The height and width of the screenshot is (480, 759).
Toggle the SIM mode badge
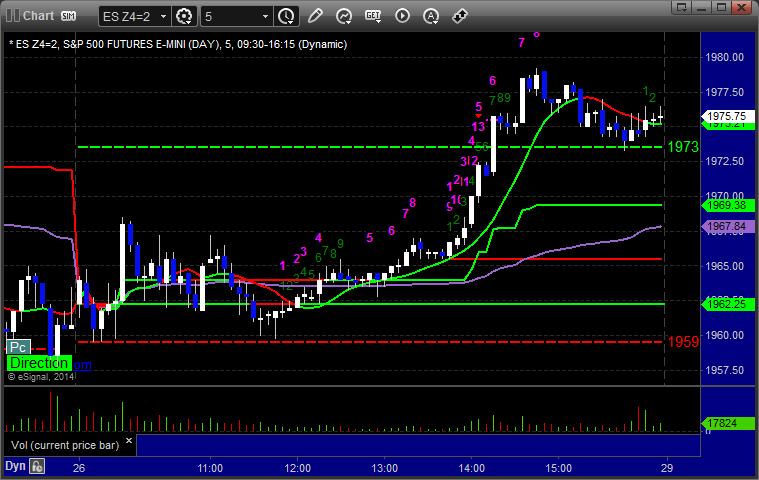pyautogui.click(x=68, y=16)
